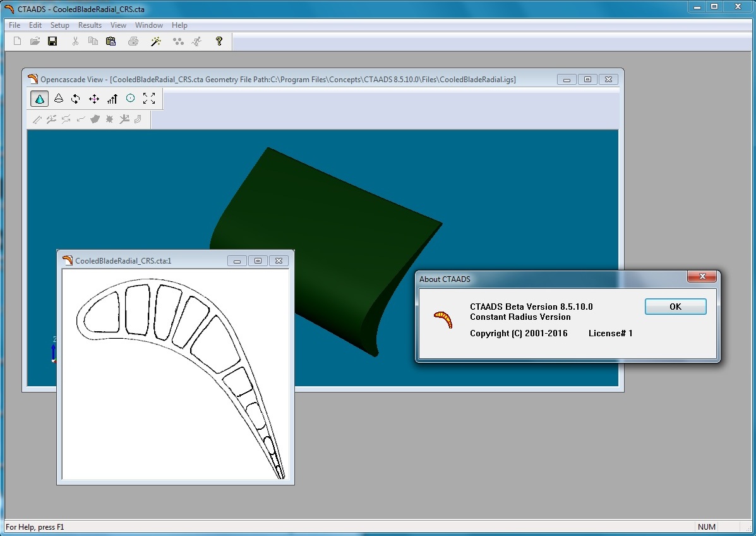Click the greyed filled-shape icon
Screen dimensions: 756x536
[x=95, y=119]
